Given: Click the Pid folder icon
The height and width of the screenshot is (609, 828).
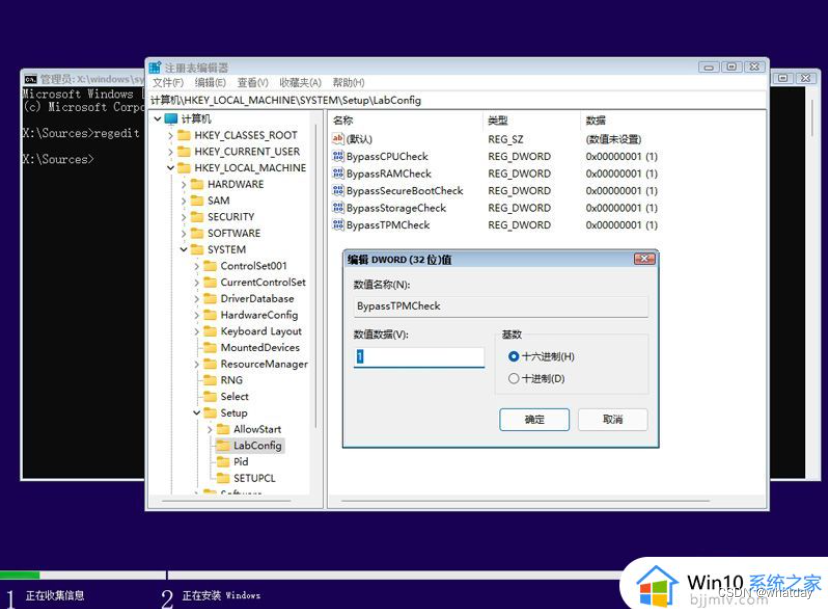Looking at the screenshot, I should [x=223, y=462].
